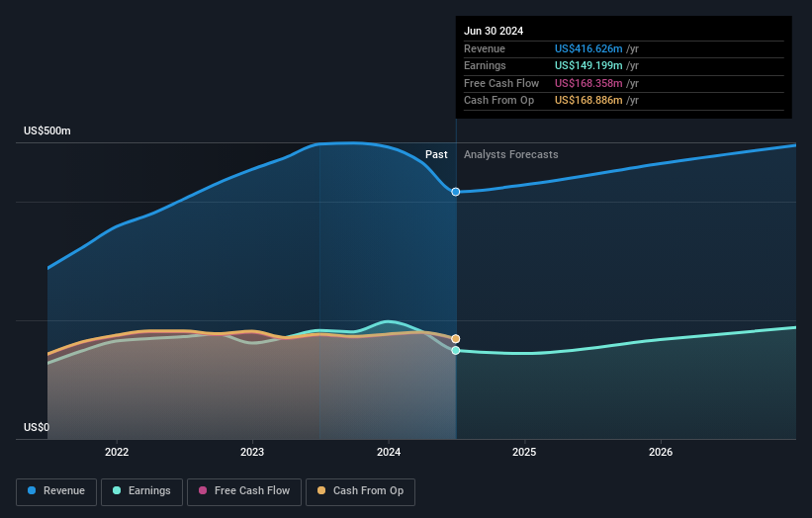Click the 'Free Cash Flow' label in tooltip
The image size is (812, 518).
click(x=501, y=83)
